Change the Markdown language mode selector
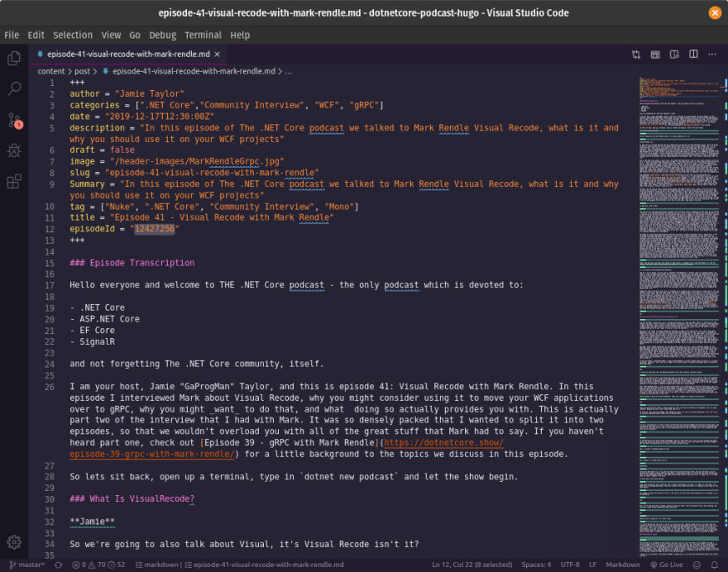This screenshot has height=572, width=728. [623, 565]
